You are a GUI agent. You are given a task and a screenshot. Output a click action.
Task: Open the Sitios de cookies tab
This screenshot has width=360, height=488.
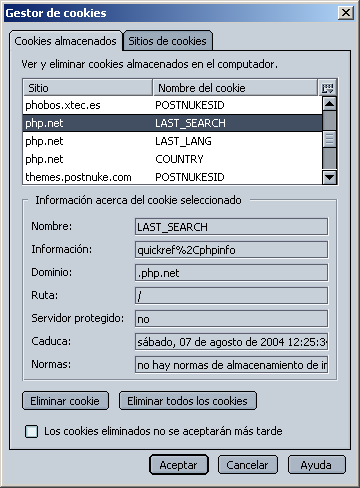(x=167, y=41)
